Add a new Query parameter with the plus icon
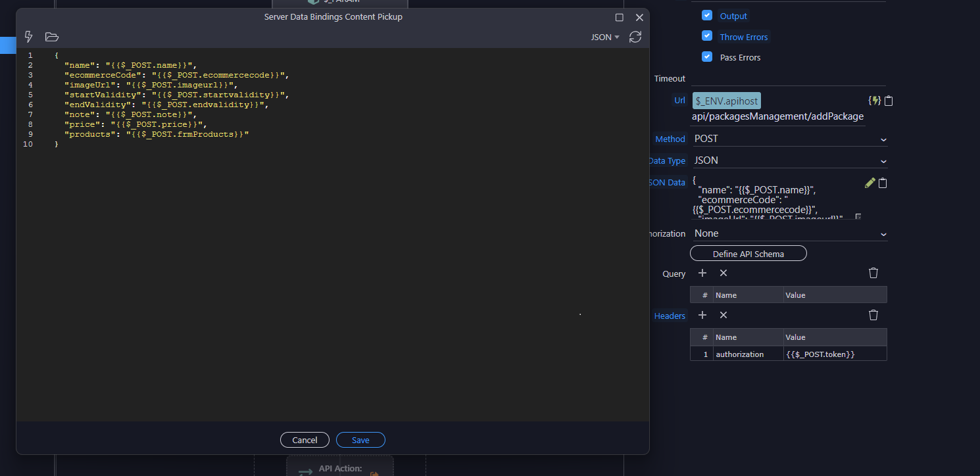The image size is (980, 476). [x=702, y=272]
